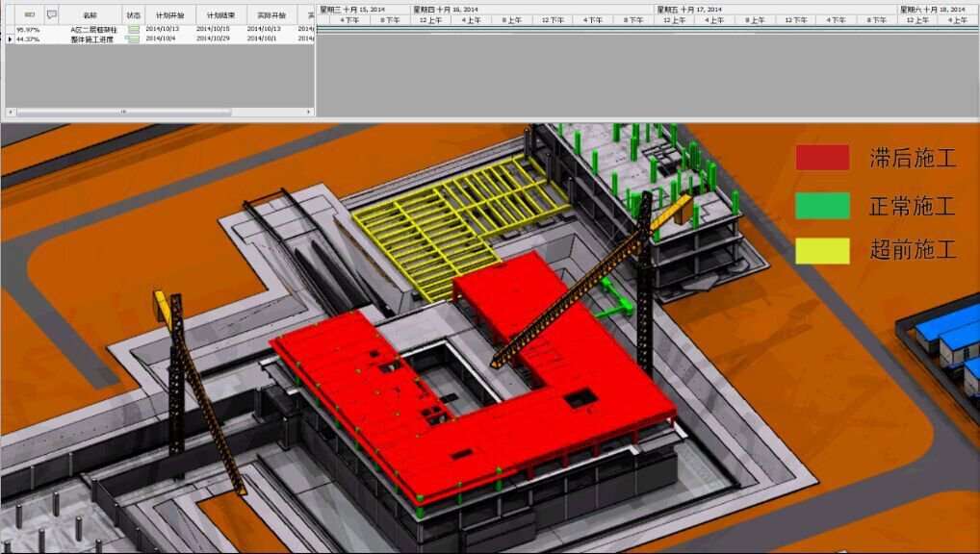Image resolution: width=980 pixels, height=554 pixels.
Task: Select the 整体施工进度 task name
Action: 91,39
